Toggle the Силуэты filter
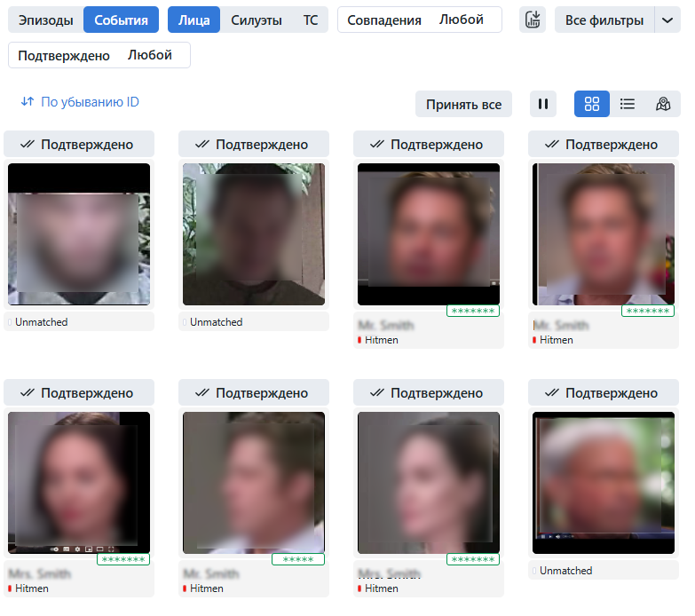Screen dimensions: 695x616 [x=257, y=20]
